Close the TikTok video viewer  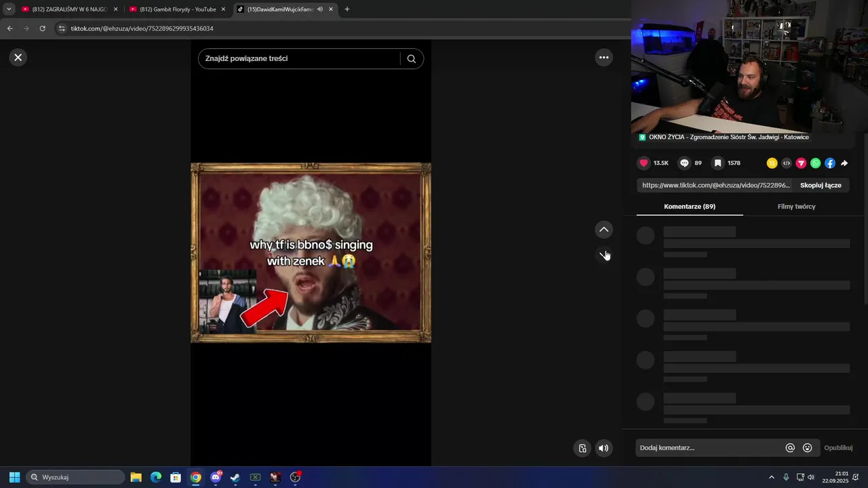click(18, 58)
